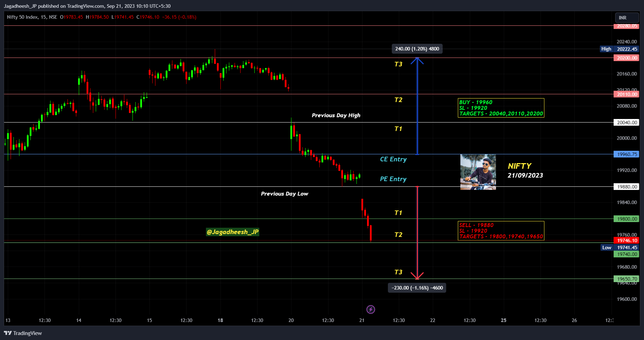Click the blue upward measurement arrow
This screenshot has height=340, width=644.
coord(417,106)
